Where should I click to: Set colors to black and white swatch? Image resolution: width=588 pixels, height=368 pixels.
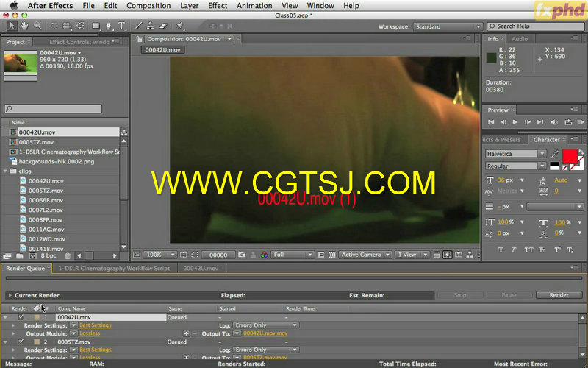[554, 166]
